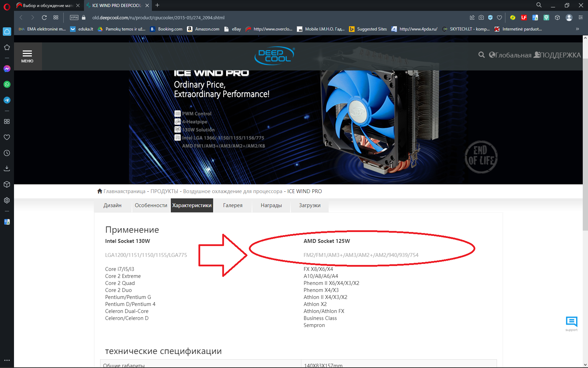Viewport: 588px width, 368px height.
Task: Click the address bar URL field
Action: point(158,18)
